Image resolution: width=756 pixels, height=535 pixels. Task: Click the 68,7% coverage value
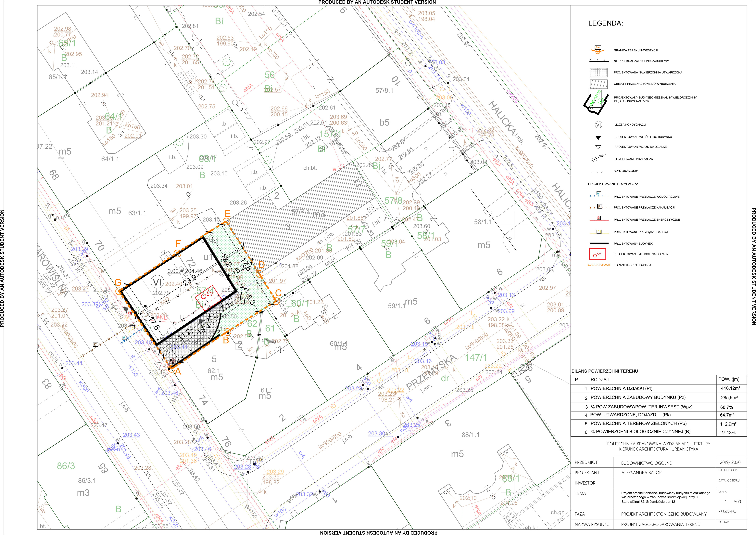(726, 407)
